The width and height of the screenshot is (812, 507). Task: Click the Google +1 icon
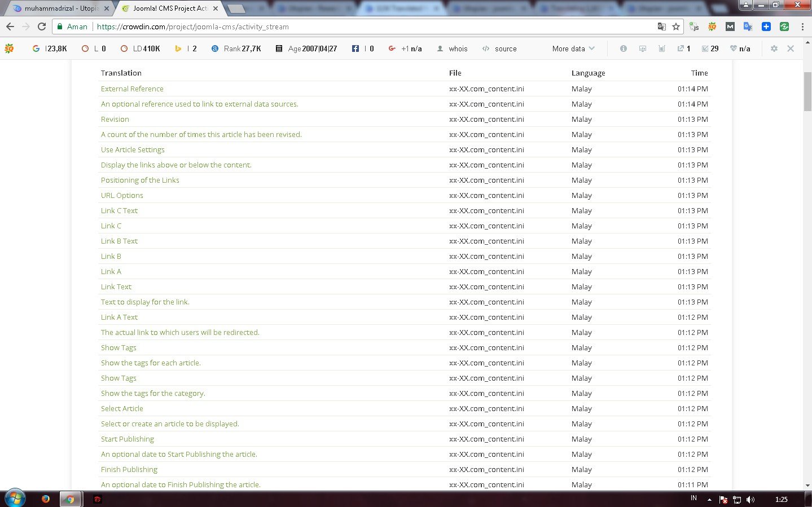(392, 49)
